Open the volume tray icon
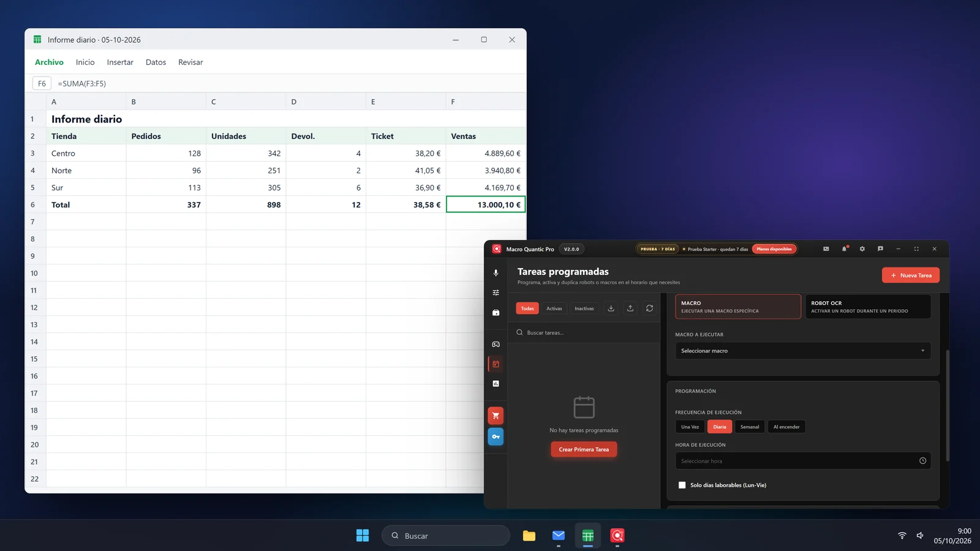 click(920, 536)
